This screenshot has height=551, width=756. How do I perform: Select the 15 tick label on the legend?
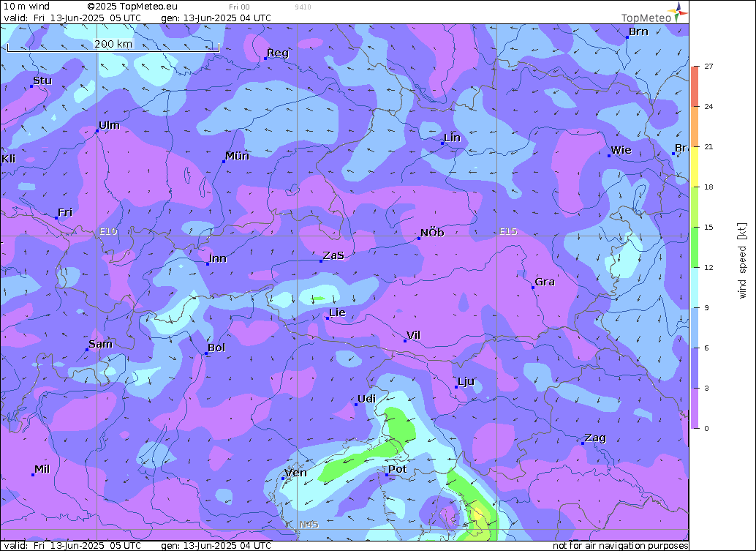tap(708, 228)
